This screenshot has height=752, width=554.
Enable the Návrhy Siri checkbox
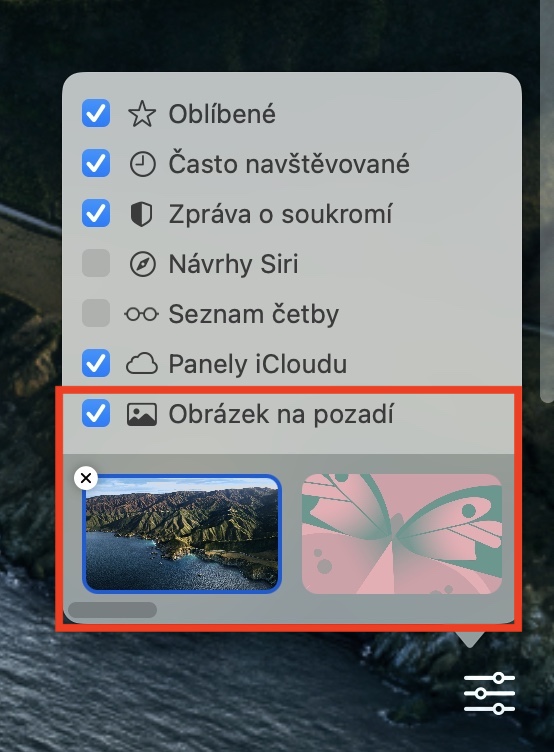pyautogui.click(x=96, y=263)
